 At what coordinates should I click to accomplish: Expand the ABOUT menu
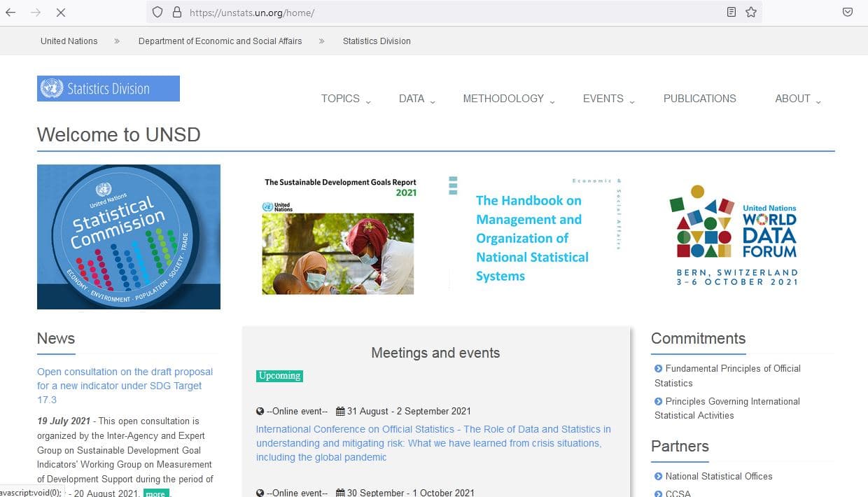[x=798, y=99]
